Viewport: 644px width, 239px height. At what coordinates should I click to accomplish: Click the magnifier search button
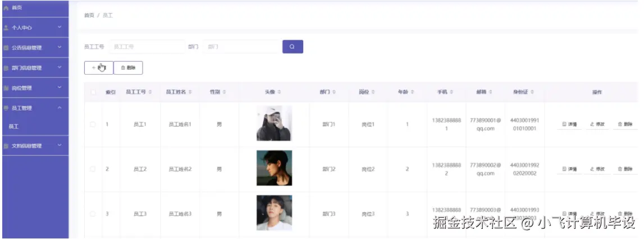tap(293, 47)
